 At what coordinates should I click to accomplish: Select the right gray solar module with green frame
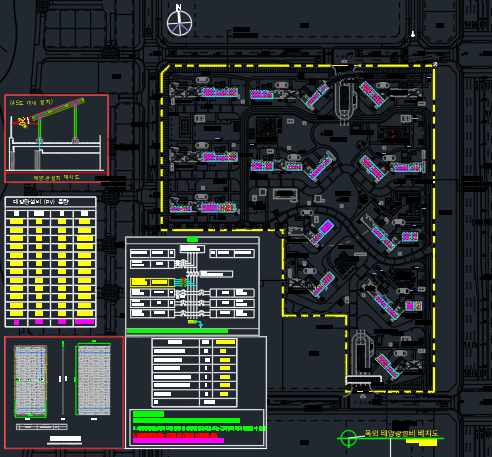pyautogui.click(x=94, y=380)
